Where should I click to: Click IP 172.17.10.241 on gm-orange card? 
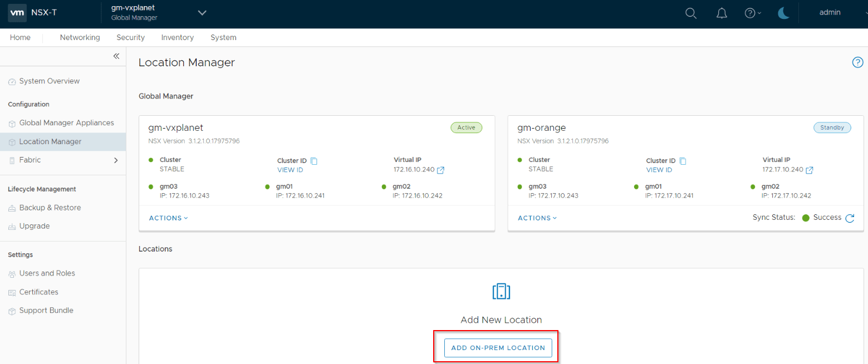(x=669, y=196)
